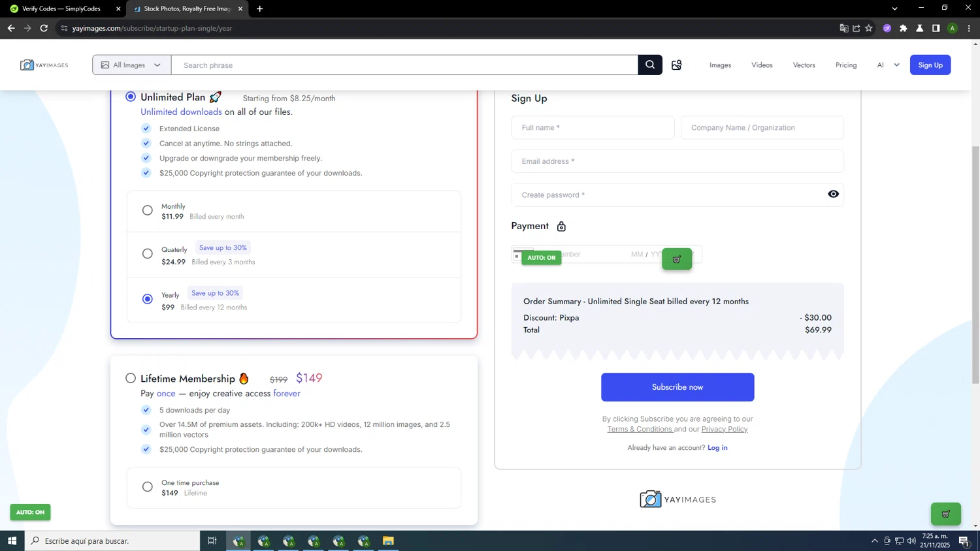Select the Unlimited Plan radio button
Screen dimensions: 980x551
point(131,97)
